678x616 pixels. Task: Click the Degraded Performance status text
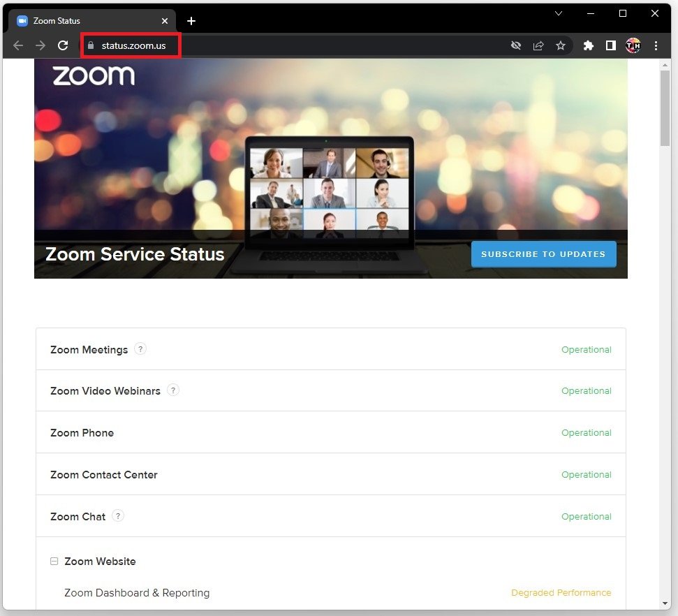point(561,593)
